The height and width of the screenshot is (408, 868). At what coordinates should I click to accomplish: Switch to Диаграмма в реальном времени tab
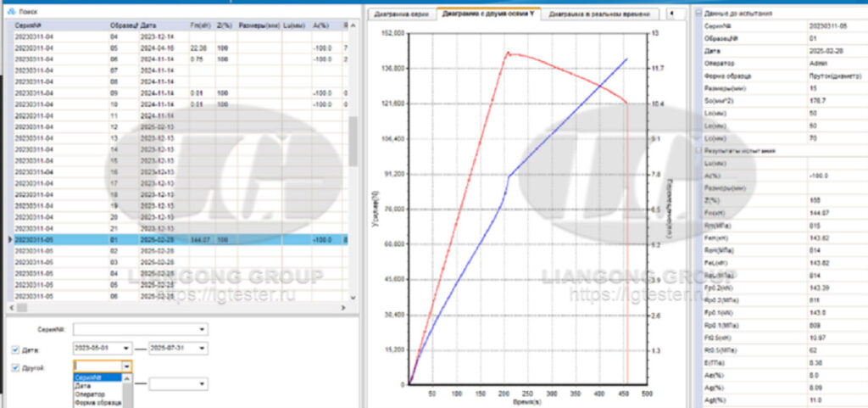[x=600, y=14]
